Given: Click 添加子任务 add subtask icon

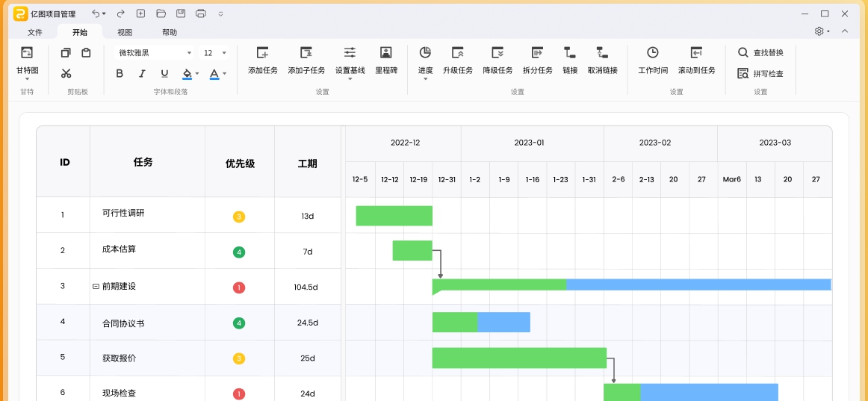Looking at the screenshot, I should click(306, 53).
